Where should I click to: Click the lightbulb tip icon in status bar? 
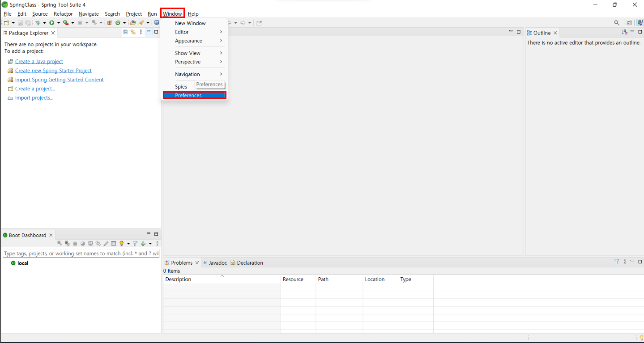coord(641,338)
